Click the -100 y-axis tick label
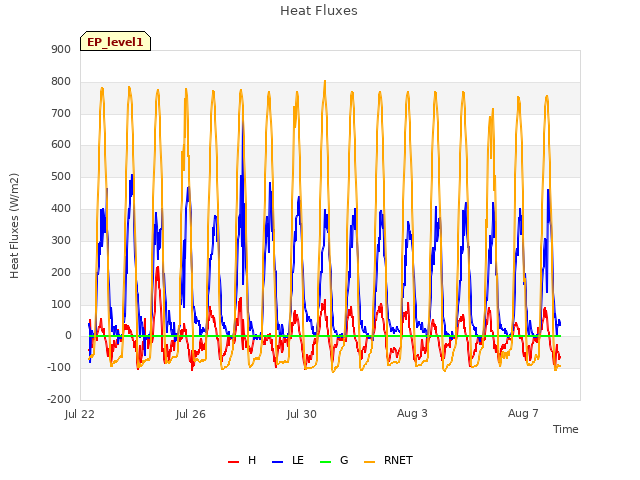This screenshot has width=640, height=480. tap(59, 367)
